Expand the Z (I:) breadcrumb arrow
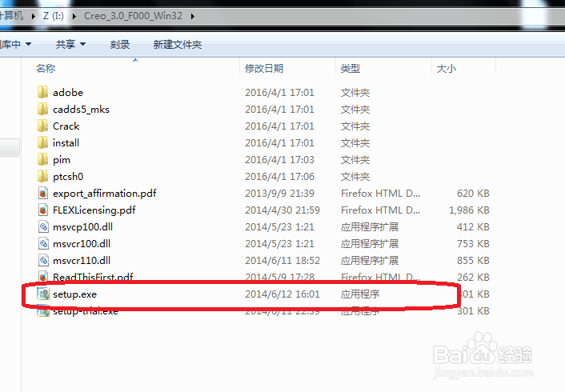The height and width of the screenshot is (392, 565). pos(74,16)
